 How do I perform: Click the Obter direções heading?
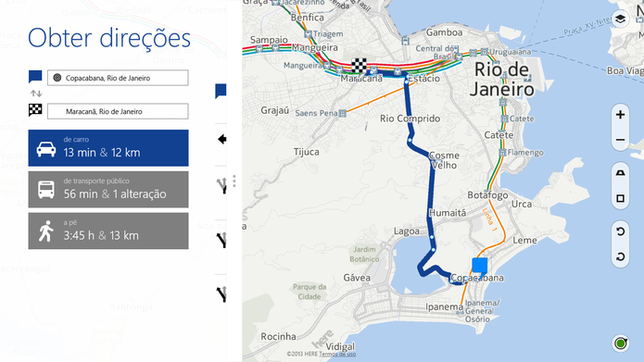(x=109, y=38)
